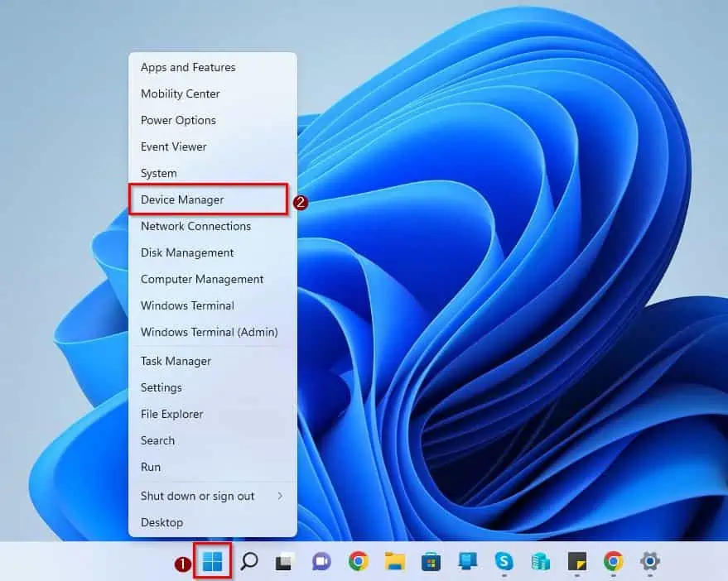
Task: Choose File Explorer in the context menu
Action: (213, 414)
